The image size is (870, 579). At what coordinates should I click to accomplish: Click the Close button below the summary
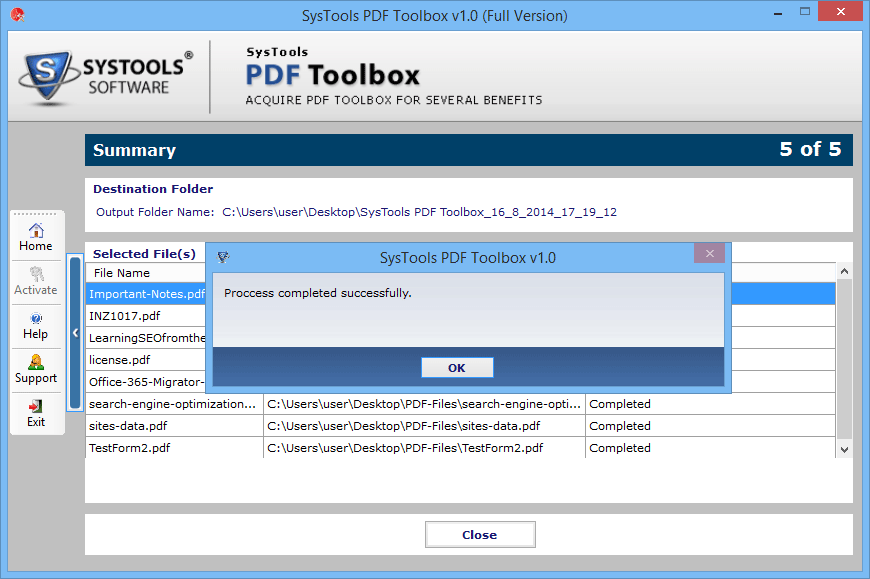pyautogui.click(x=480, y=535)
